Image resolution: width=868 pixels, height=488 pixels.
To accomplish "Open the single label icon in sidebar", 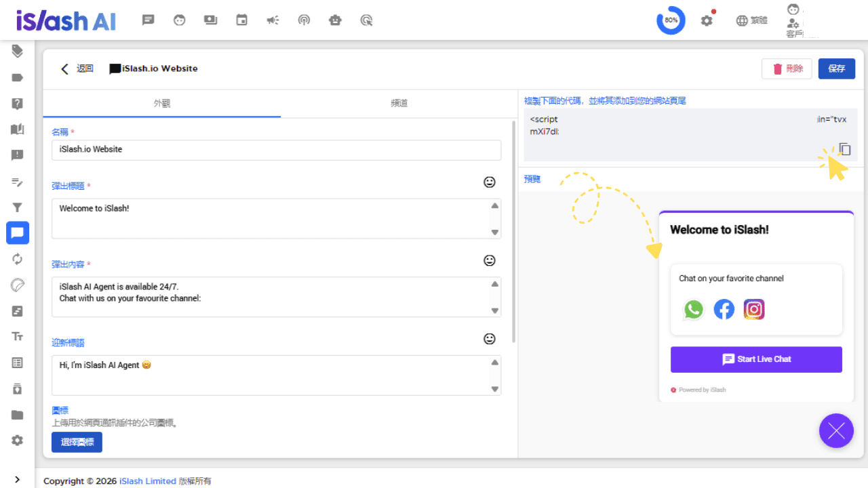I will (18, 77).
